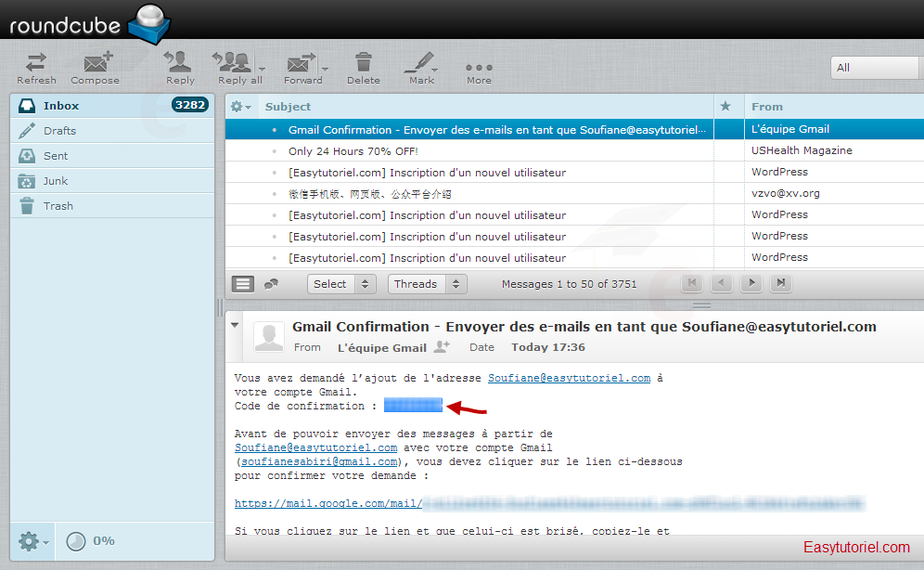
Task: Open the soufianesabiri@gmail.com link
Action: (319, 461)
